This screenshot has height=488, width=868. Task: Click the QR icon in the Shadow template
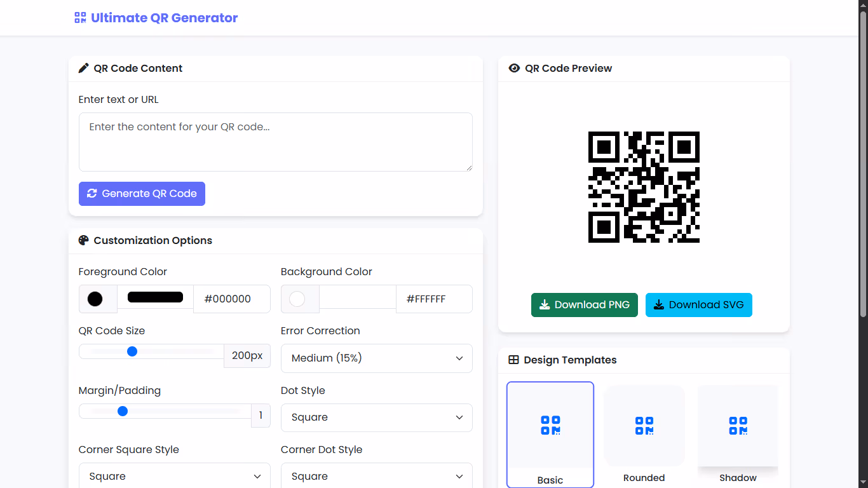tap(738, 426)
